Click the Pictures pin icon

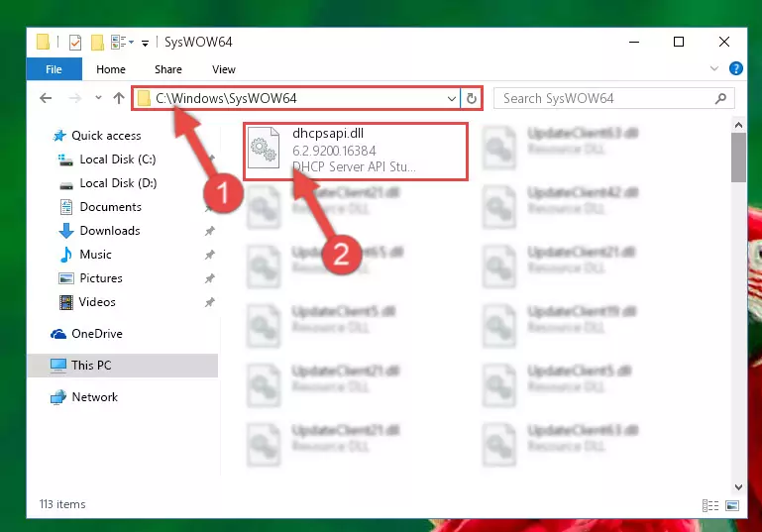[x=209, y=278]
